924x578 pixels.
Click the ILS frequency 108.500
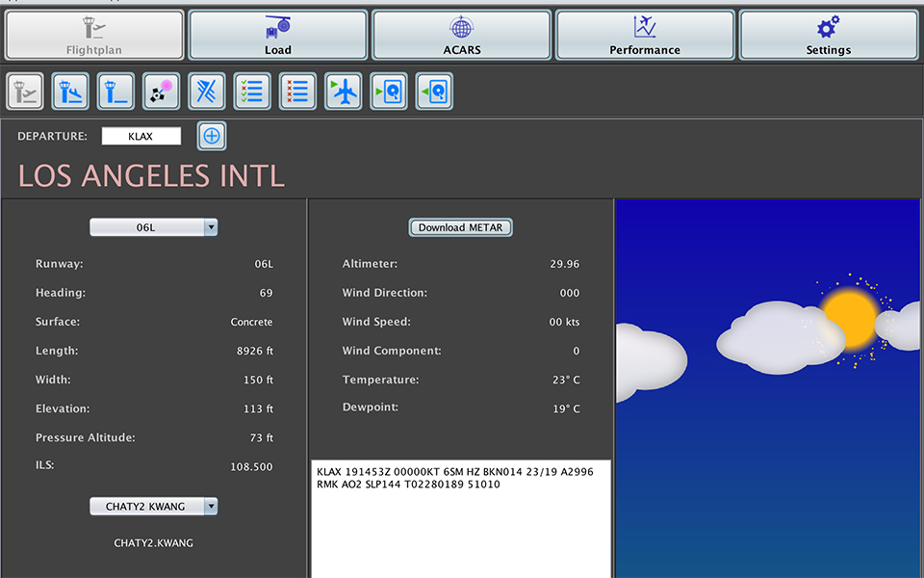251,467
